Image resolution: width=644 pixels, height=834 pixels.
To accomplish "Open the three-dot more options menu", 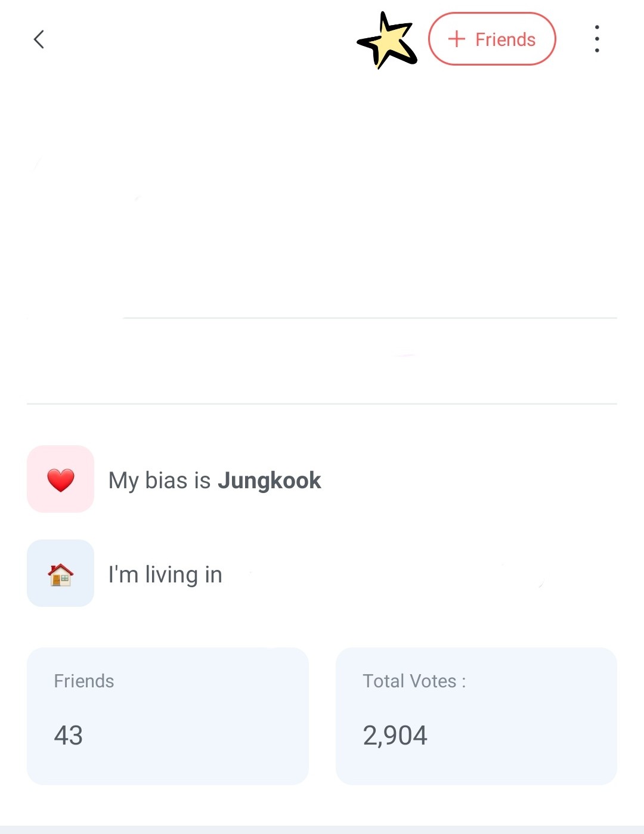I will [x=596, y=39].
